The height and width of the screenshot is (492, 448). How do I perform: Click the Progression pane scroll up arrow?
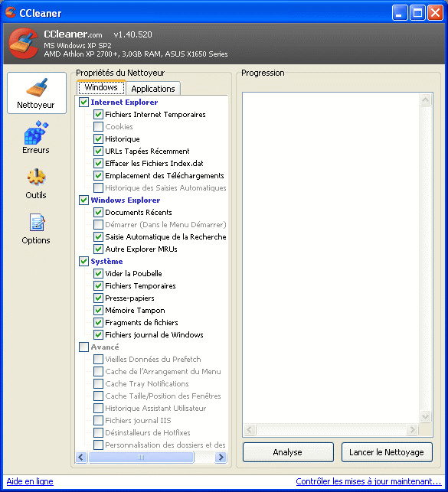425,100
